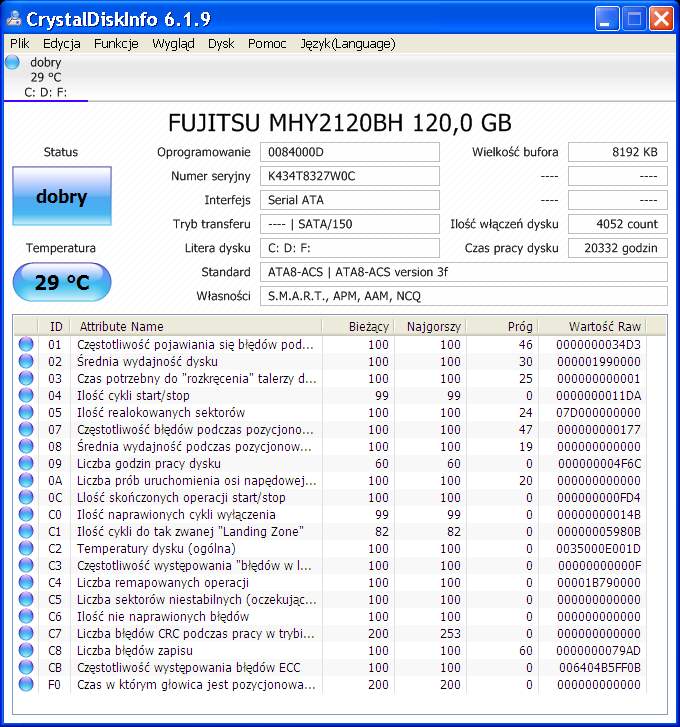Click status orb for attribute 09 row
The height and width of the screenshot is (727, 680).
(26, 463)
